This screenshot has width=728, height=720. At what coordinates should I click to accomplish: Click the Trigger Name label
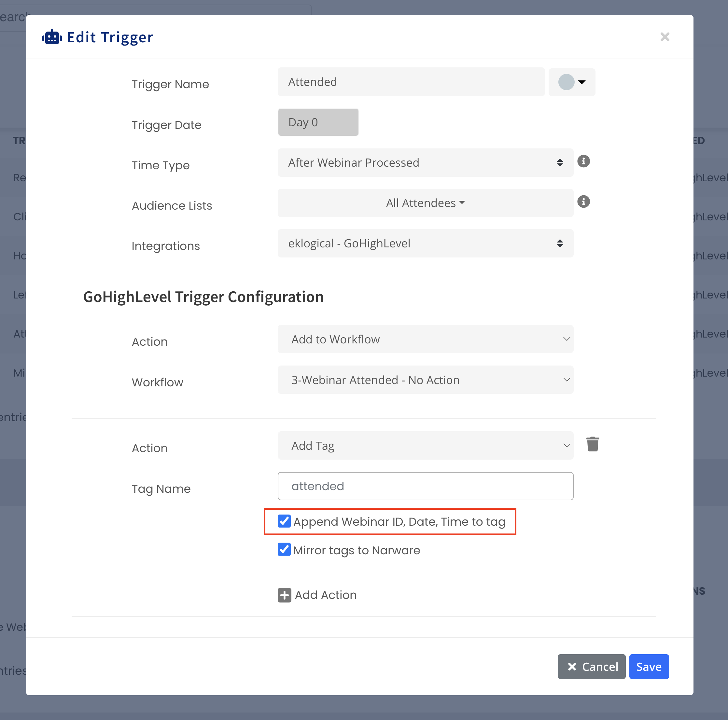170,84
